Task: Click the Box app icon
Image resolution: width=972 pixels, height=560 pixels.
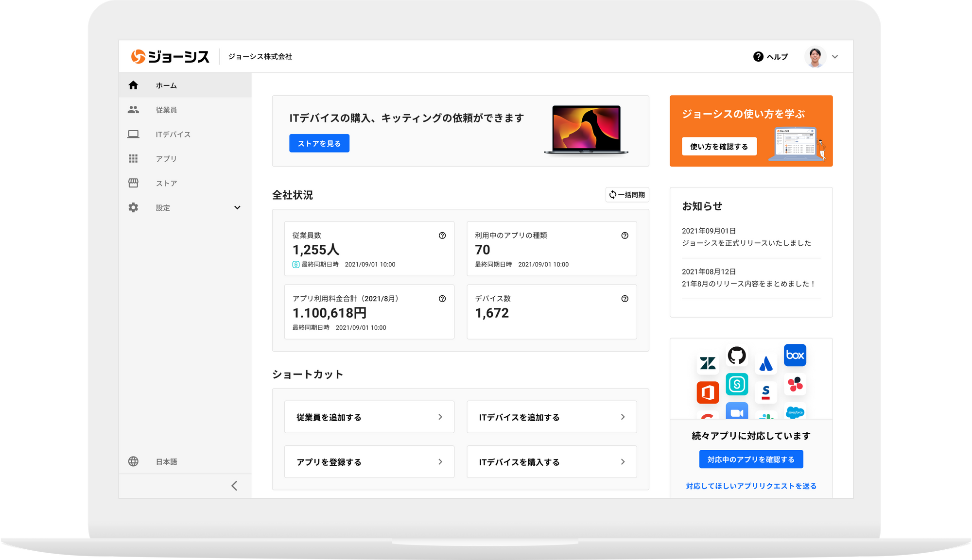Action: [x=796, y=355]
